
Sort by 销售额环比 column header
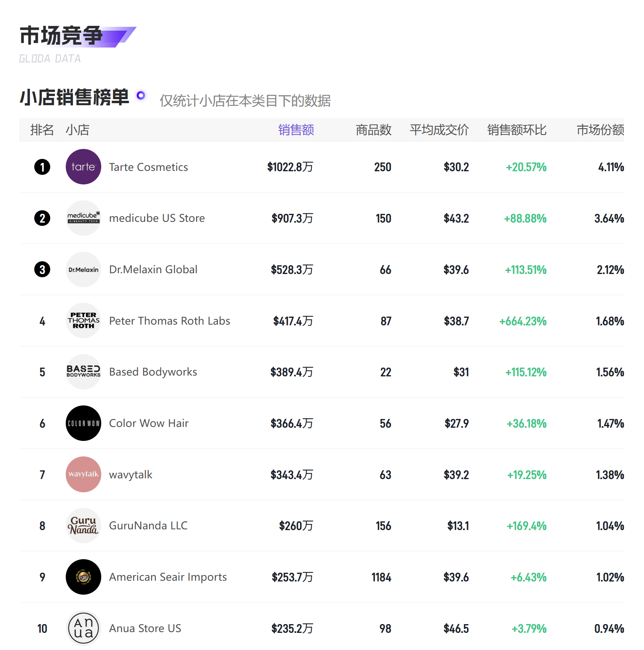pyautogui.click(x=517, y=130)
